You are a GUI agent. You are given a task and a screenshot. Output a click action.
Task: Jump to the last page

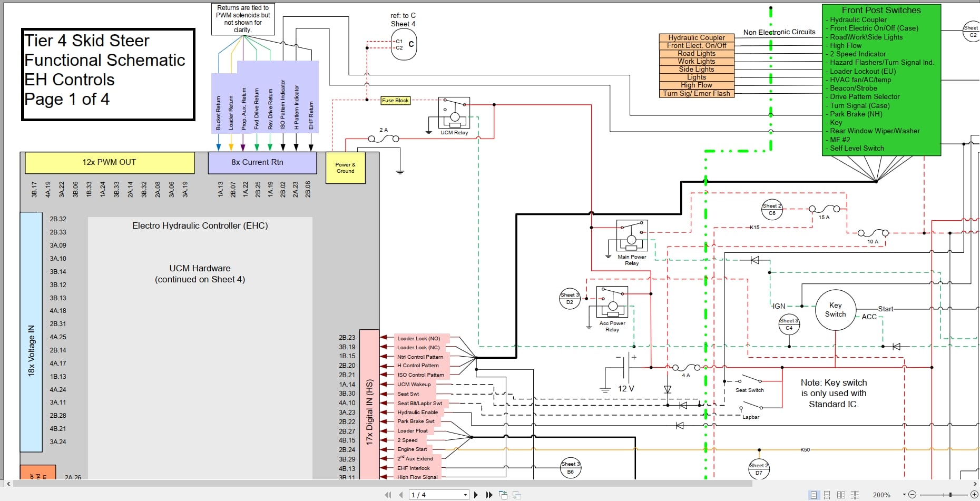click(489, 495)
